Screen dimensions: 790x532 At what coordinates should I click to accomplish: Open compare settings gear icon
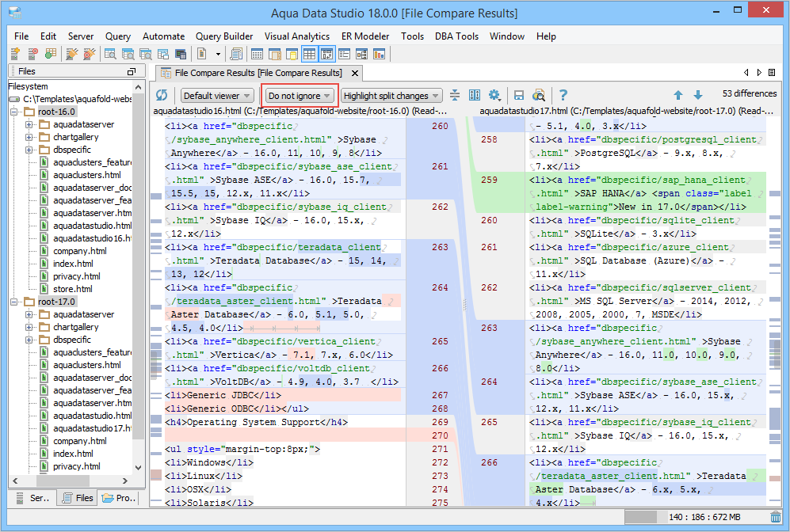[x=494, y=96]
